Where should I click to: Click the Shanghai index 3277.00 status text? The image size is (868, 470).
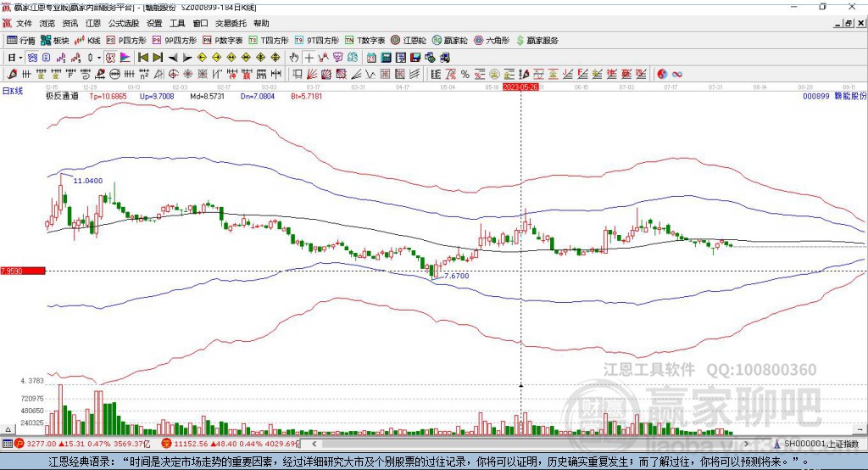(x=42, y=444)
